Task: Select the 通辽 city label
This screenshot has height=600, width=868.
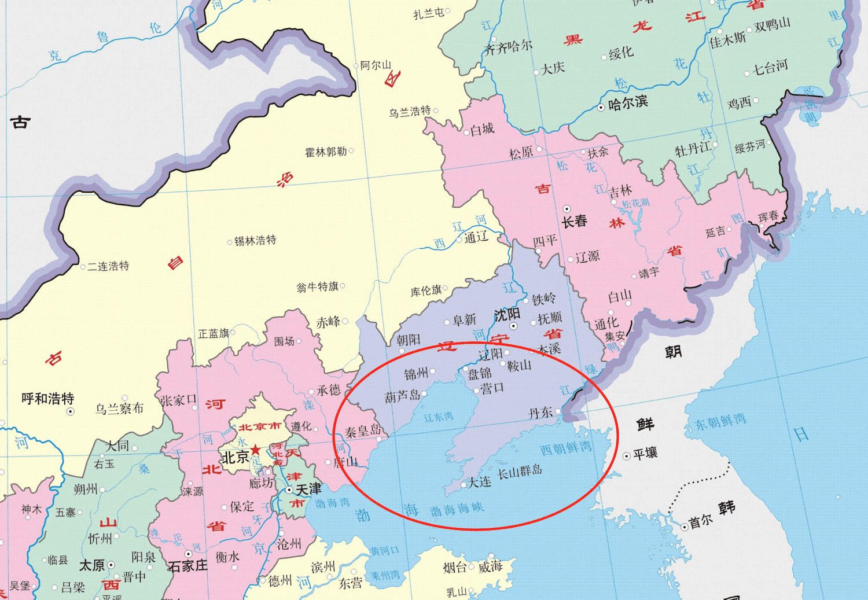Action: 476,237
